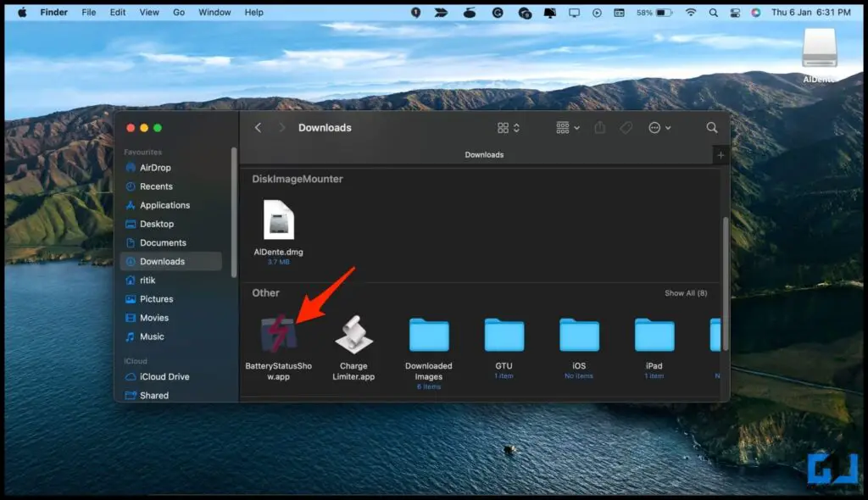This screenshot has height=500, width=868.
Task: Open the File menu
Action: 89,13
